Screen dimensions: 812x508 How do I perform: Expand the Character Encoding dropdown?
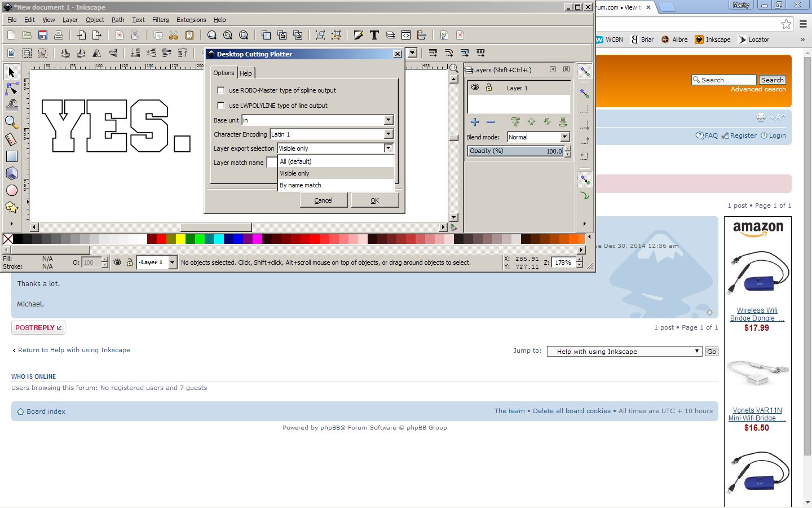[x=388, y=134]
